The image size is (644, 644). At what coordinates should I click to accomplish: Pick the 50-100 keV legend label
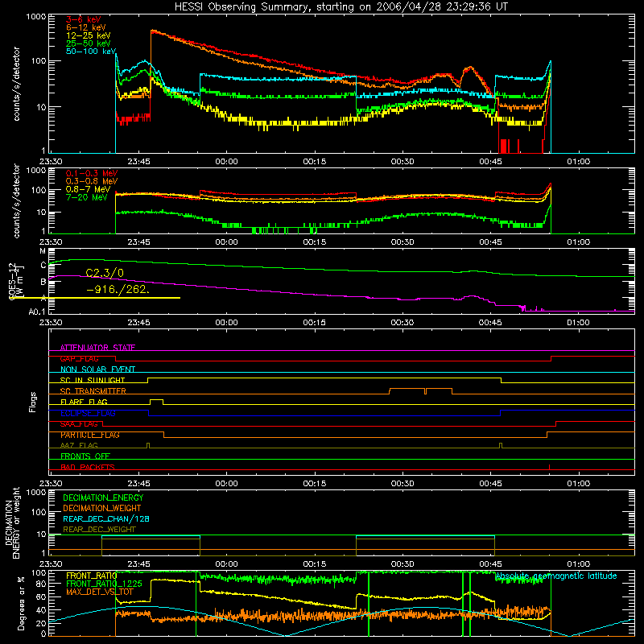[91, 52]
